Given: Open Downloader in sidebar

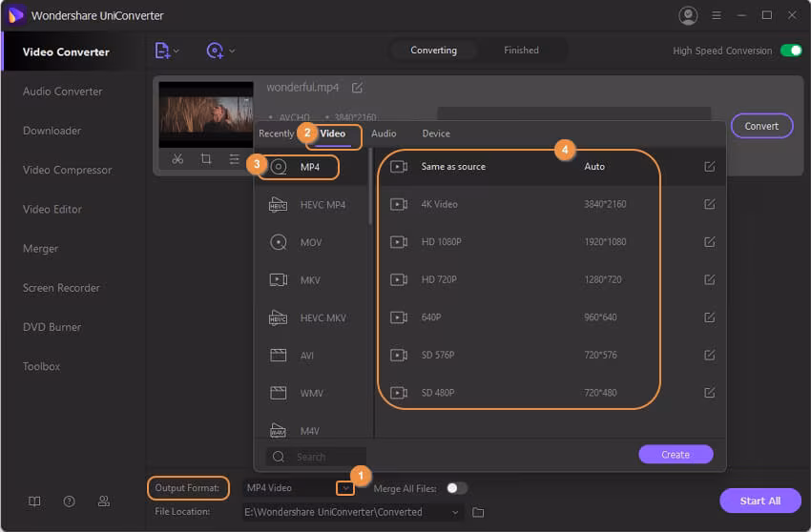Looking at the screenshot, I should (52, 131).
